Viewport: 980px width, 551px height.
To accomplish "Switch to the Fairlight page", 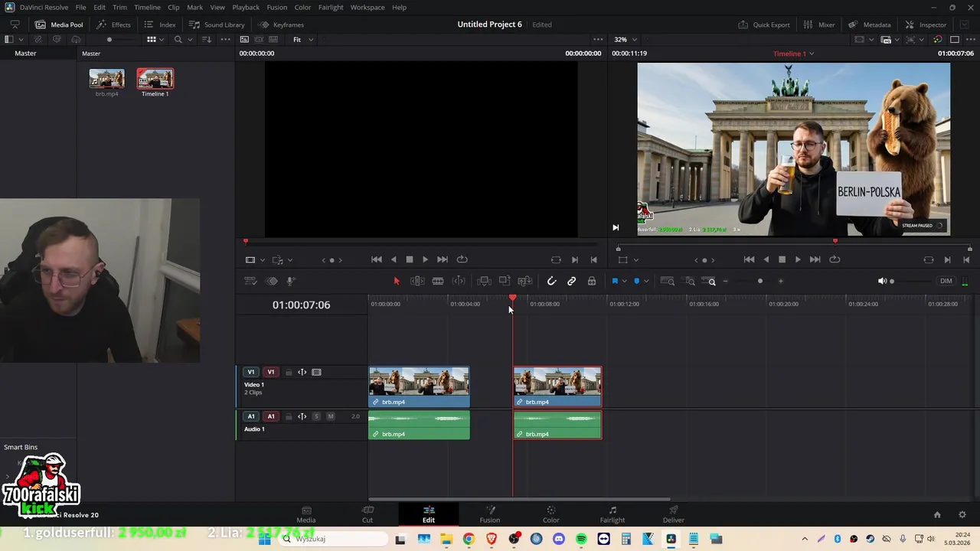I will click(x=612, y=514).
